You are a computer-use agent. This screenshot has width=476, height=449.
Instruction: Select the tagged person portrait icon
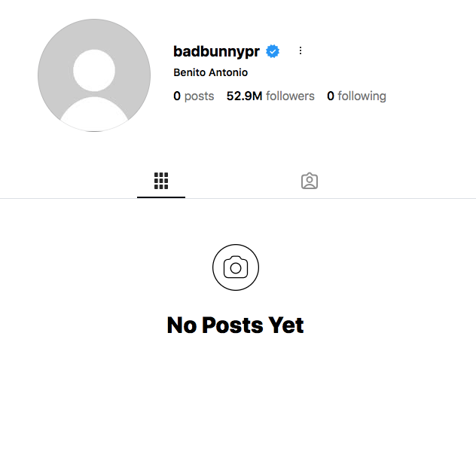tap(310, 181)
